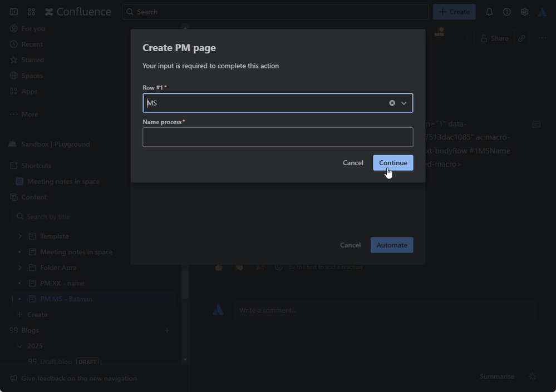Image resolution: width=556 pixels, height=392 pixels.
Task: Open settings gear icon
Action: point(524,12)
